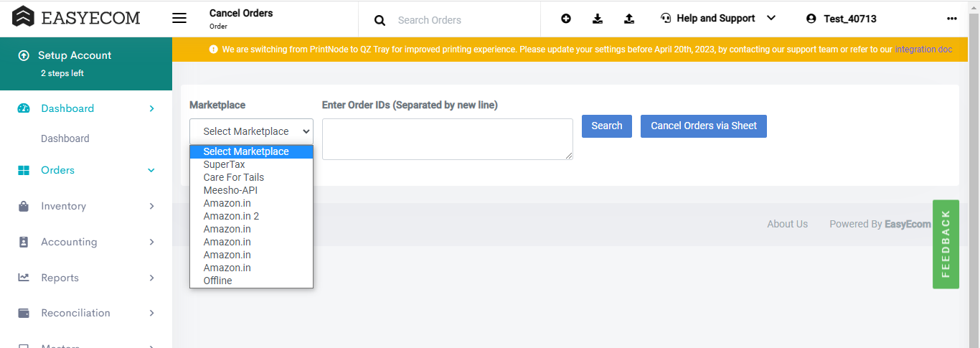
Task: Open the About Us footer link
Action: coord(787,224)
